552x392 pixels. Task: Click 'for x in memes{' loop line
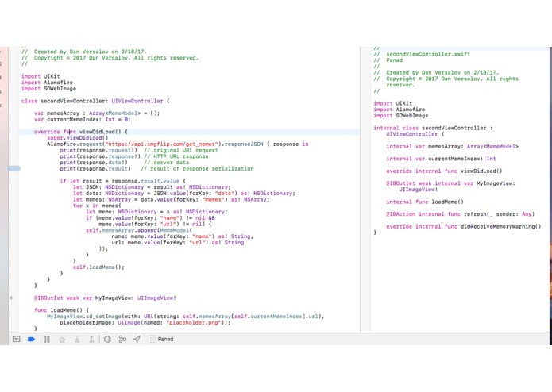(x=97, y=206)
